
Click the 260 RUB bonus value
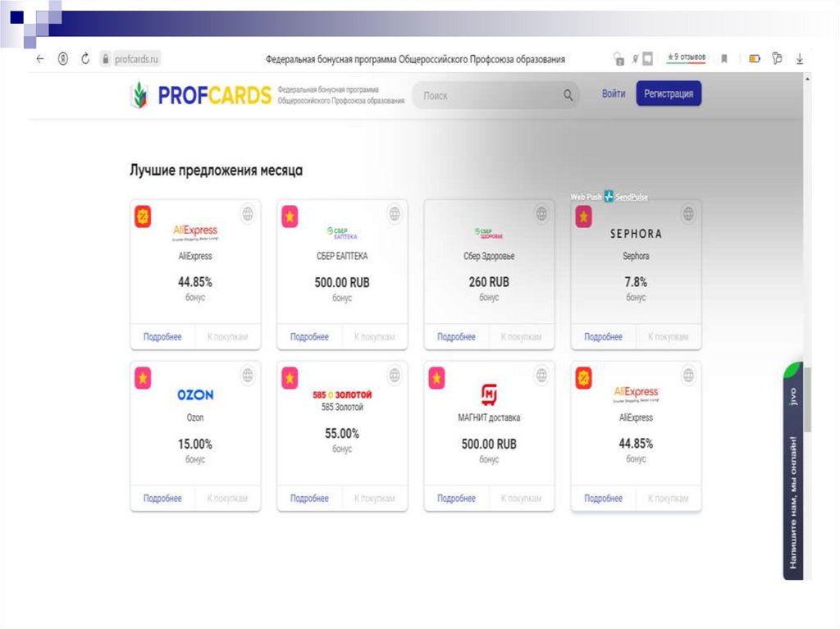[489, 282]
